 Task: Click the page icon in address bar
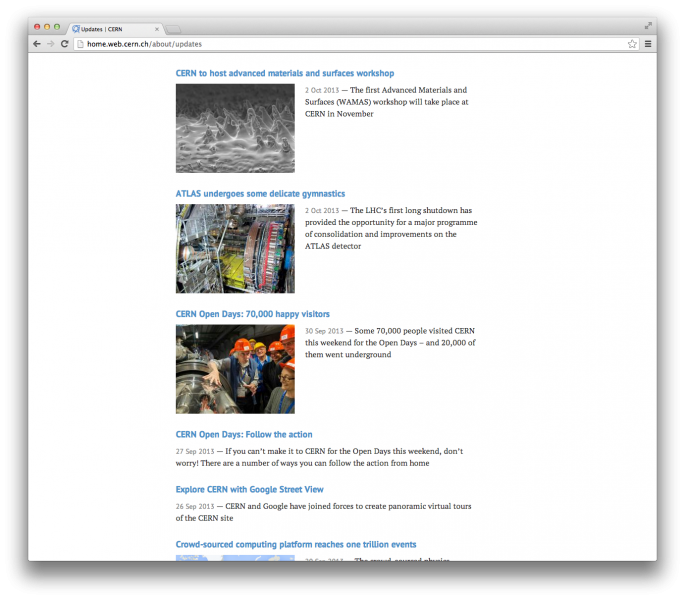pos(80,44)
